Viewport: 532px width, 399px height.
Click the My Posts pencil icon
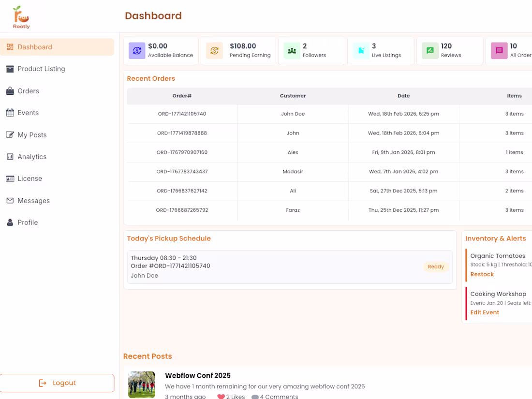coord(11,134)
